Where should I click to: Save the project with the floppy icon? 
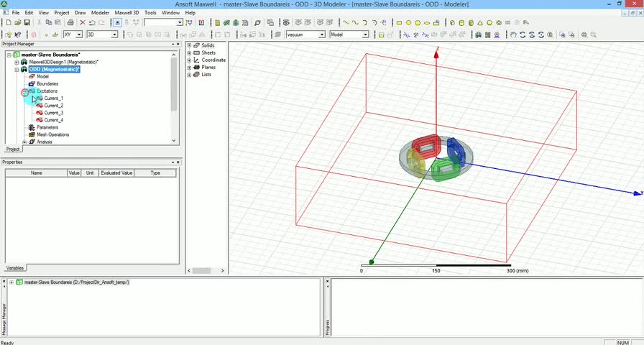click(27, 22)
